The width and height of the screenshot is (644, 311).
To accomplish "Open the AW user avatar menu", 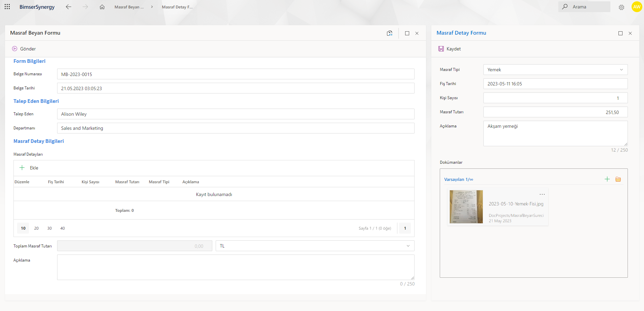I will (637, 7).
